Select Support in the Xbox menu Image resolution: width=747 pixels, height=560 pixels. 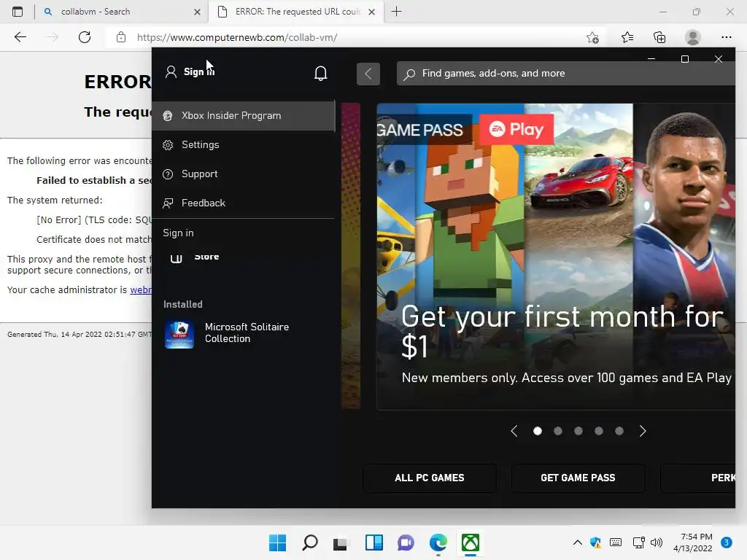(244, 174)
